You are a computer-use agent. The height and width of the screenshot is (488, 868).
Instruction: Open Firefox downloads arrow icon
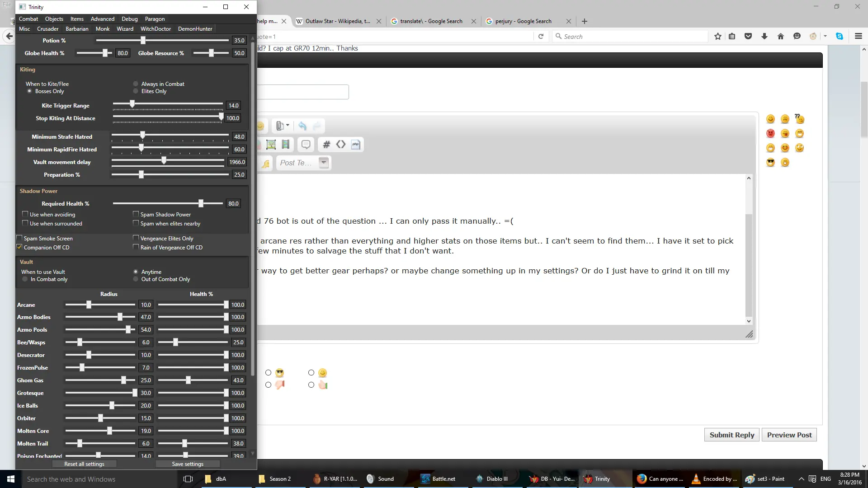point(764,37)
